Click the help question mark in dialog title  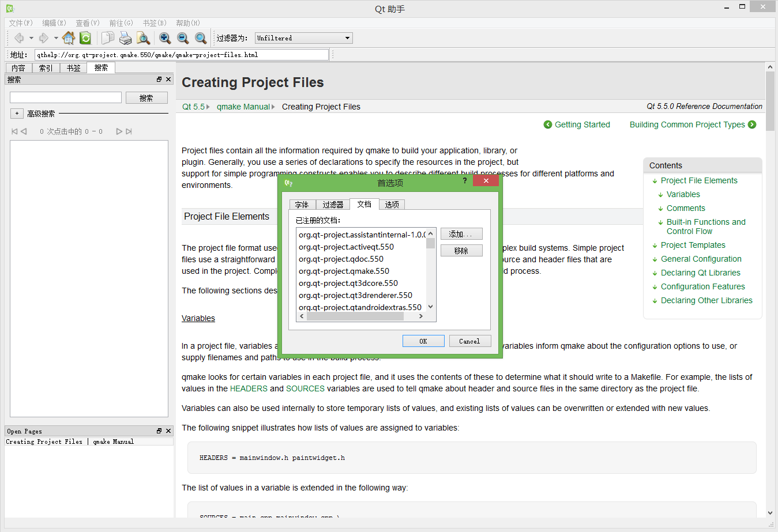pos(464,181)
